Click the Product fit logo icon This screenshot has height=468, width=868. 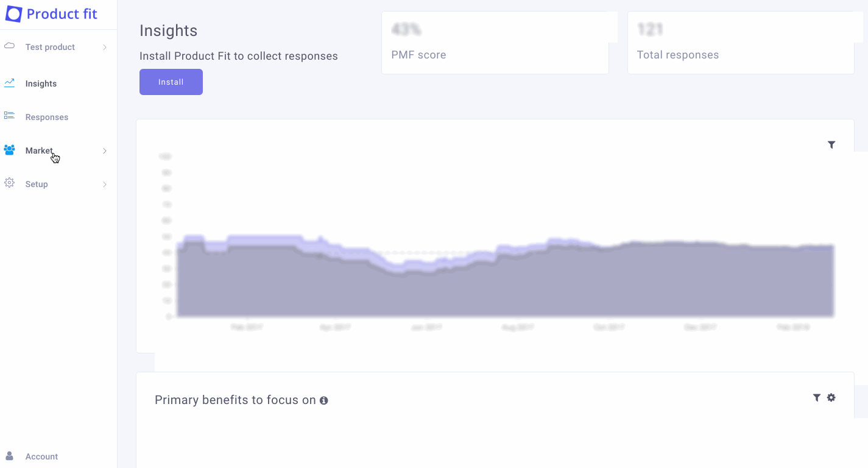(13, 14)
